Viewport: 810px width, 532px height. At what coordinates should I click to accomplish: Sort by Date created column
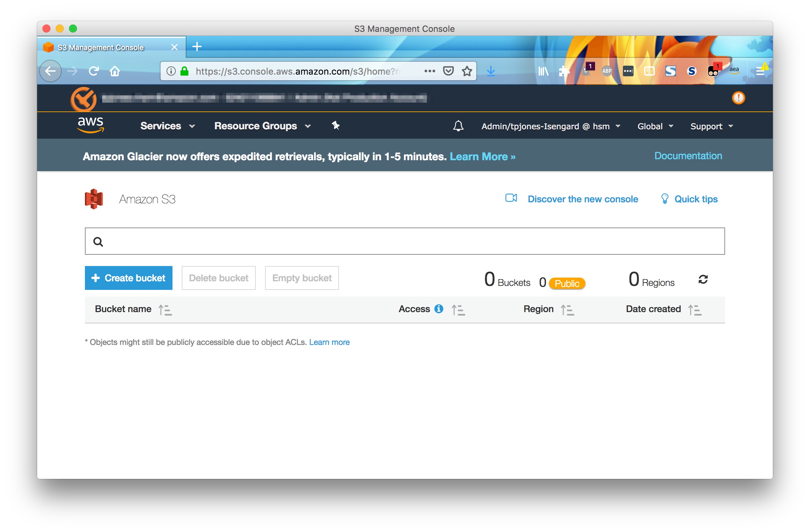(695, 310)
